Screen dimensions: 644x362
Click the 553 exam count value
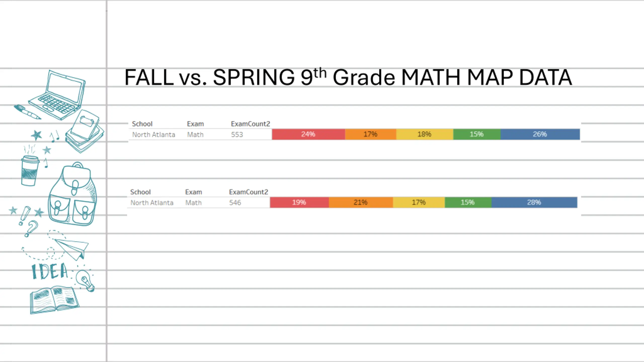click(x=237, y=135)
